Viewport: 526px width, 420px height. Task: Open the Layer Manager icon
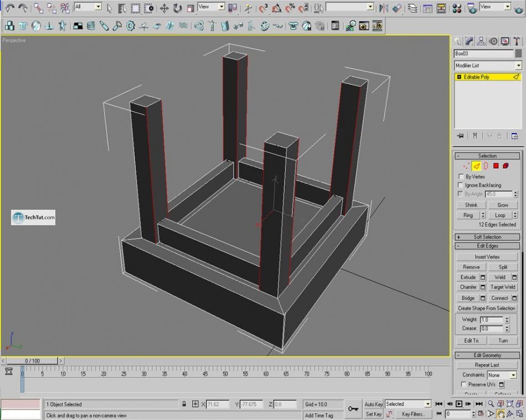point(412,8)
